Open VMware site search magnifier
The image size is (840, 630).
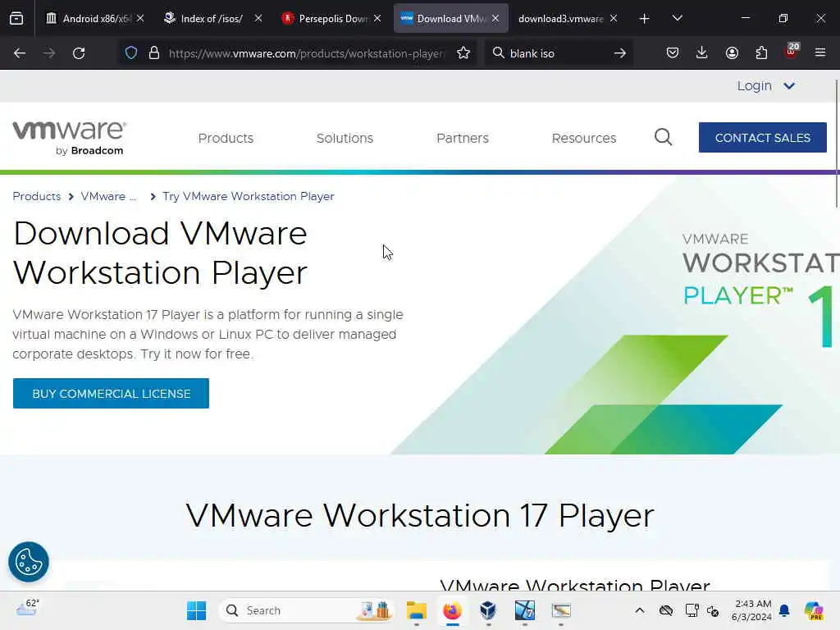point(663,137)
